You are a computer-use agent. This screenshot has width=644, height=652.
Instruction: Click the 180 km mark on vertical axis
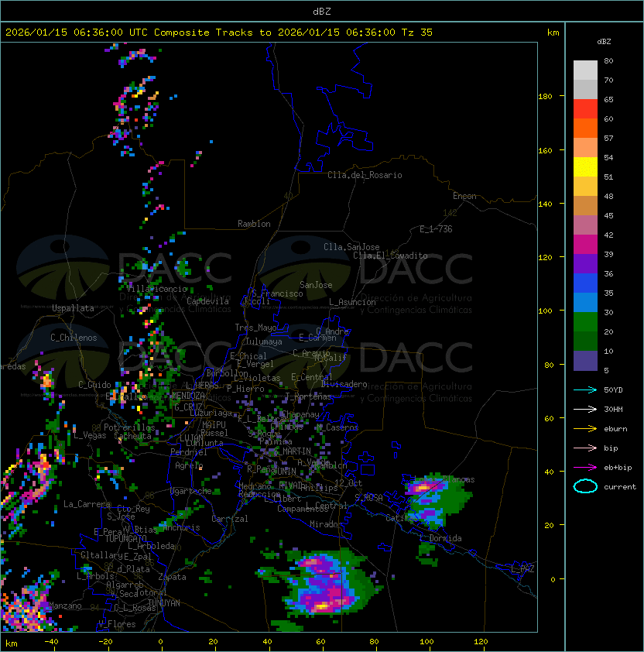(545, 97)
